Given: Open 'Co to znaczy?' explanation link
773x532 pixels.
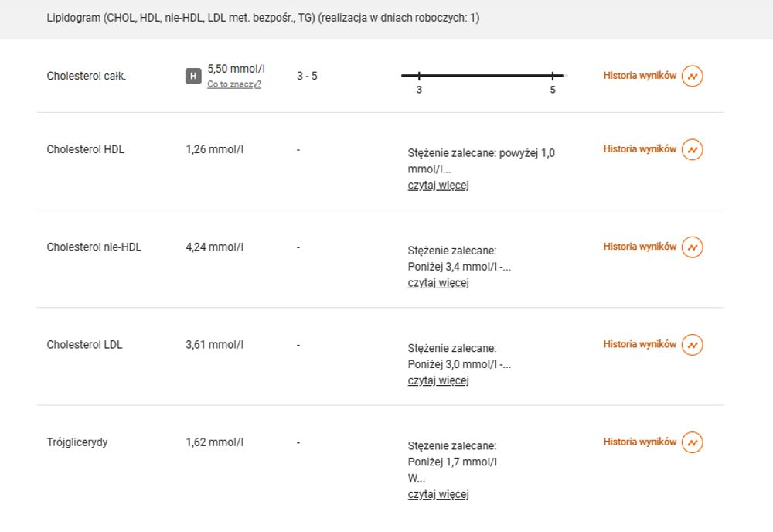Looking at the screenshot, I should 233,84.
